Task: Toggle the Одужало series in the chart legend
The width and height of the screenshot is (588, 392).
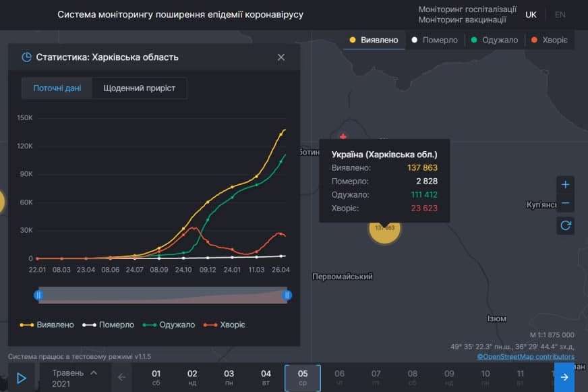Action: click(x=168, y=325)
